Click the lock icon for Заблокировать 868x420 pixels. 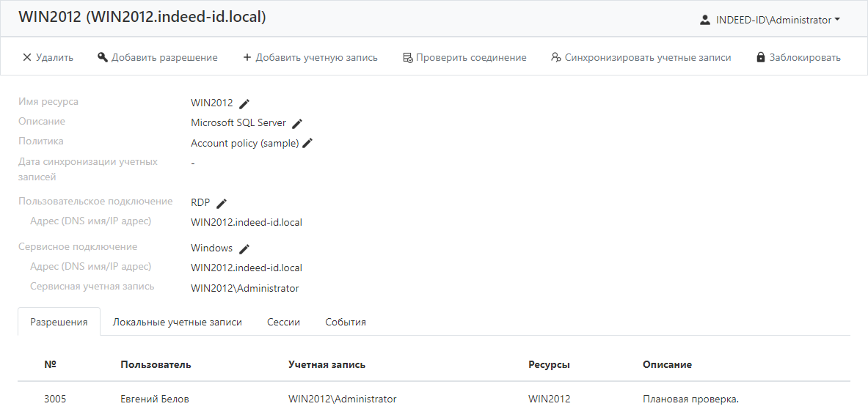pyautogui.click(x=761, y=57)
